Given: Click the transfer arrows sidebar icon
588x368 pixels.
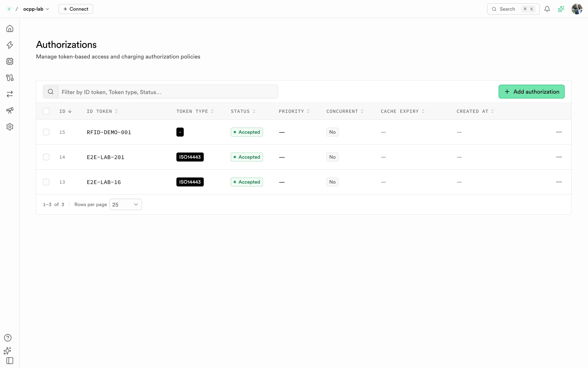Looking at the screenshot, I should point(10,94).
